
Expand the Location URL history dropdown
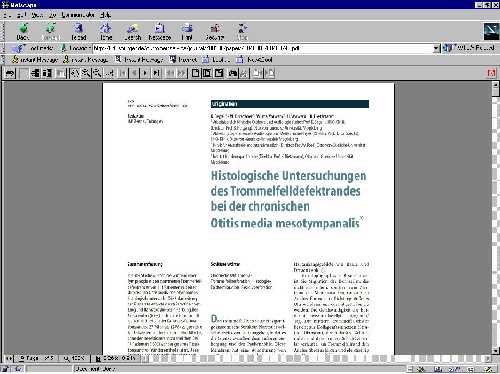coord(436,49)
